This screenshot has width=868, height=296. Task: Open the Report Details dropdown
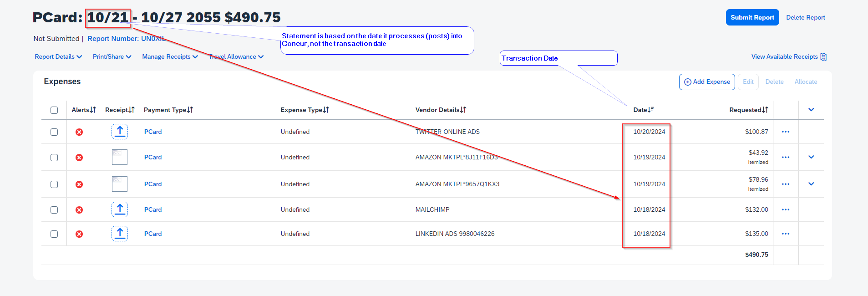click(x=58, y=56)
